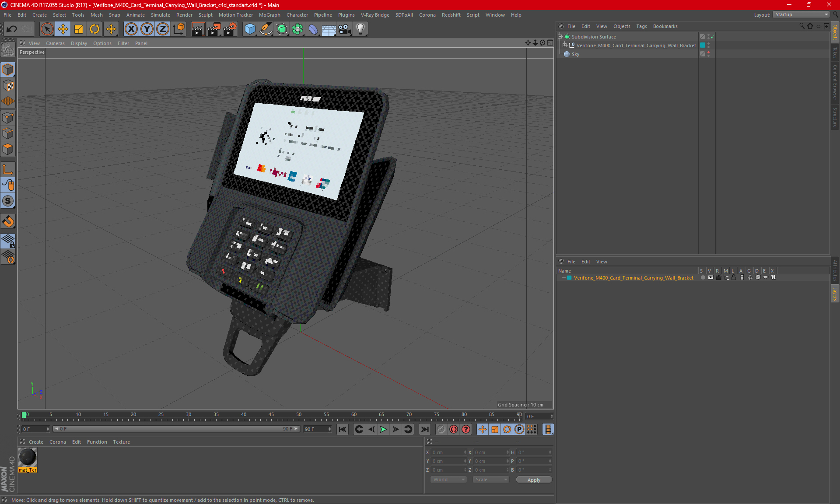Open the File menu
This screenshot has width=840, height=504.
[x=7, y=15]
